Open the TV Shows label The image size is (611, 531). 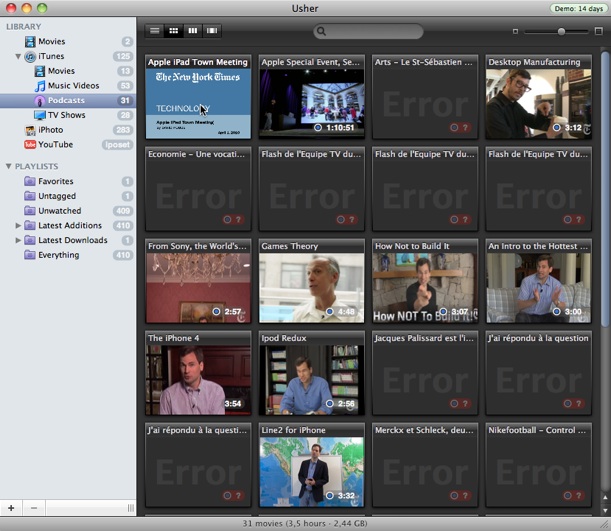click(x=66, y=115)
